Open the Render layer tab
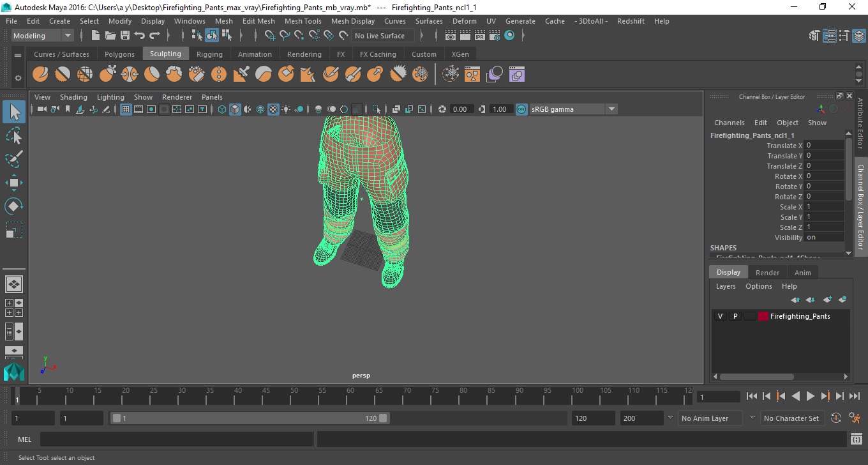The width and height of the screenshot is (868, 465). (767, 273)
